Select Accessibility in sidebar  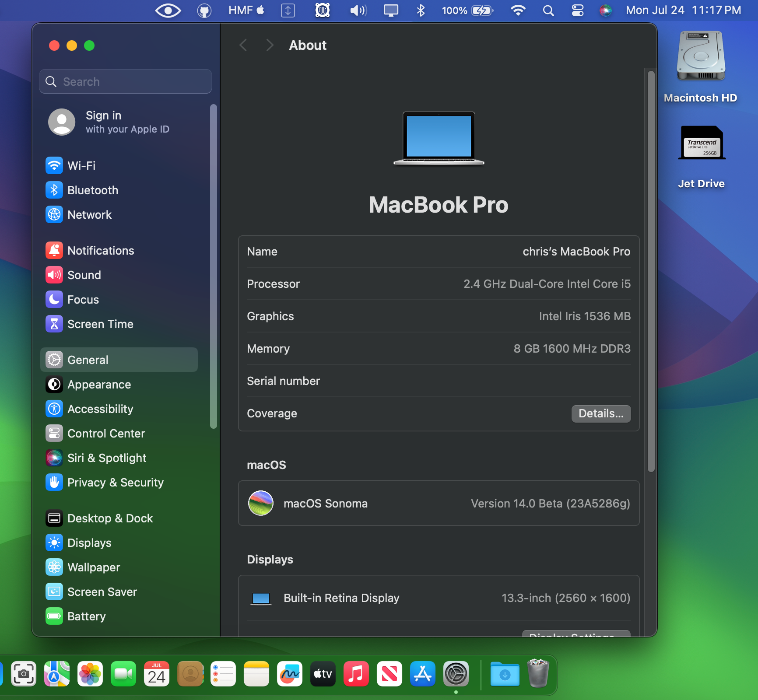click(119, 409)
